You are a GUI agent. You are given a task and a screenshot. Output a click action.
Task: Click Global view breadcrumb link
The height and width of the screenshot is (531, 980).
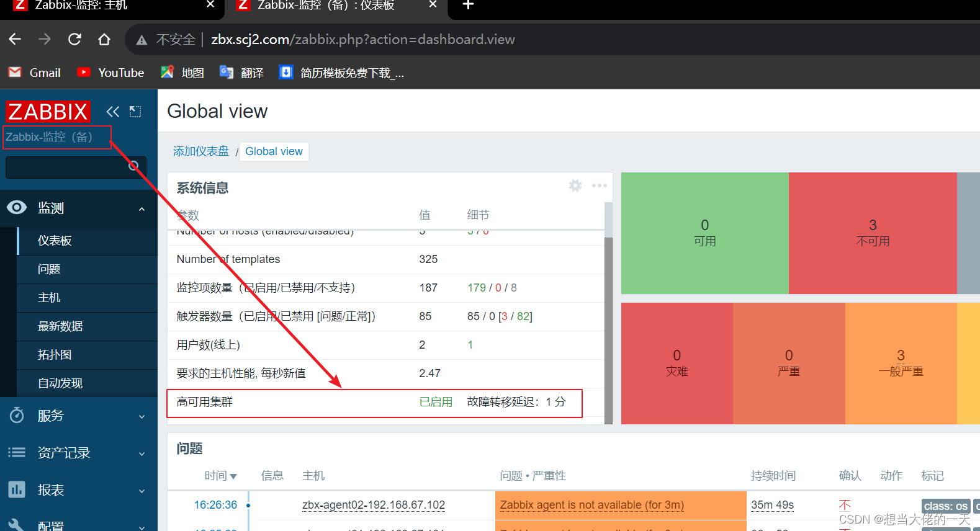[274, 151]
